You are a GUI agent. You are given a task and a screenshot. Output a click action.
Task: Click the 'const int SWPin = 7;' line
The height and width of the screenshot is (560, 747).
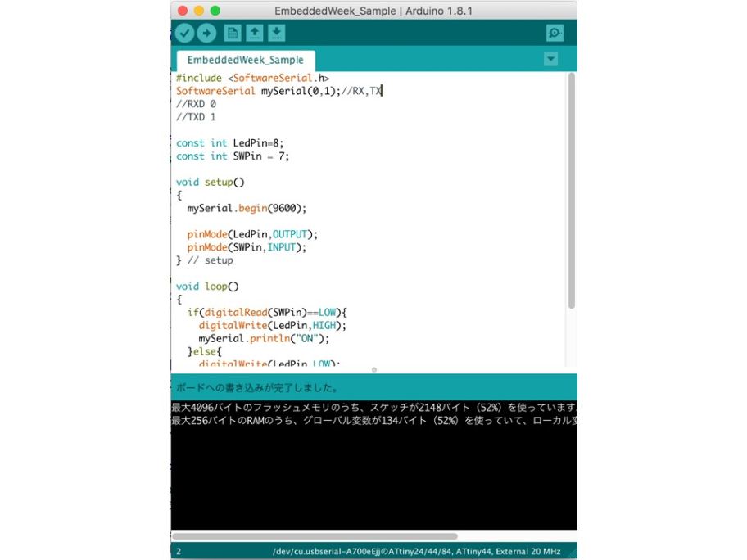click(x=233, y=156)
